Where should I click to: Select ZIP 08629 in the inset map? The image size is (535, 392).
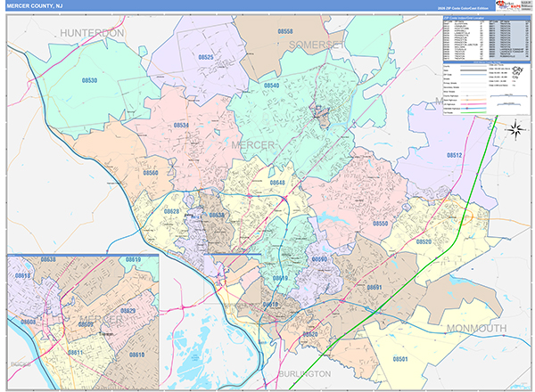click(128, 311)
